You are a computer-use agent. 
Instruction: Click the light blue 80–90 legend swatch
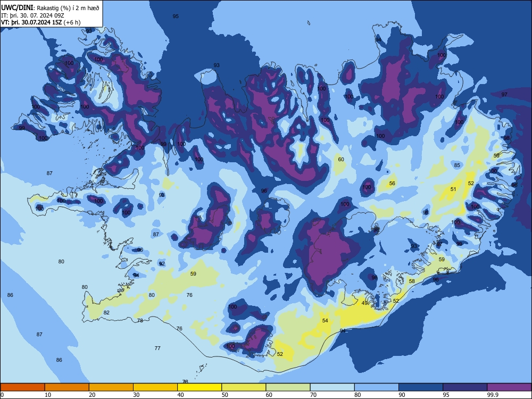pos(377,387)
